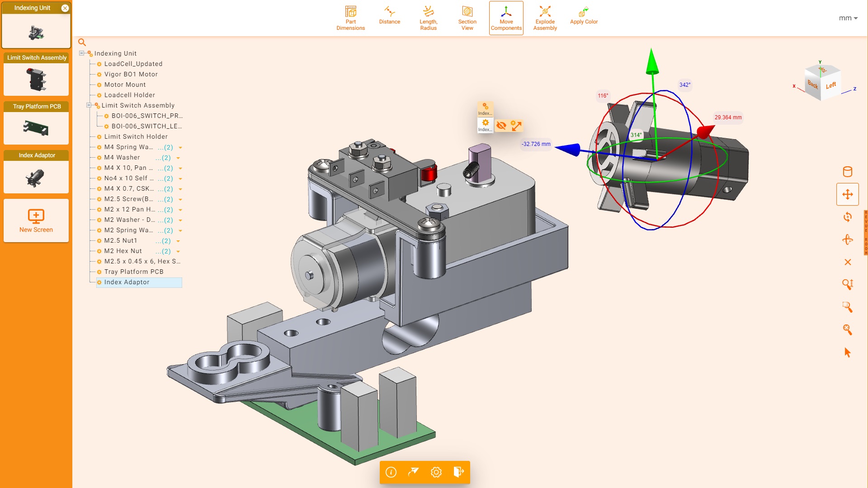This screenshot has width=868, height=488.
Task: Select the BOI-006_SWITCH_LE… tree item
Action: pyautogui.click(x=147, y=126)
